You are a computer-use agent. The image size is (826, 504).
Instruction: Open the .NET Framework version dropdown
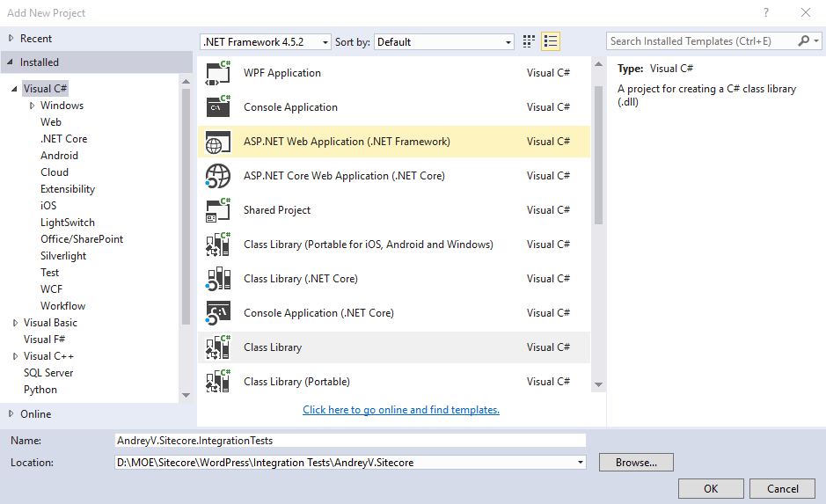pyautogui.click(x=266, y=42)
